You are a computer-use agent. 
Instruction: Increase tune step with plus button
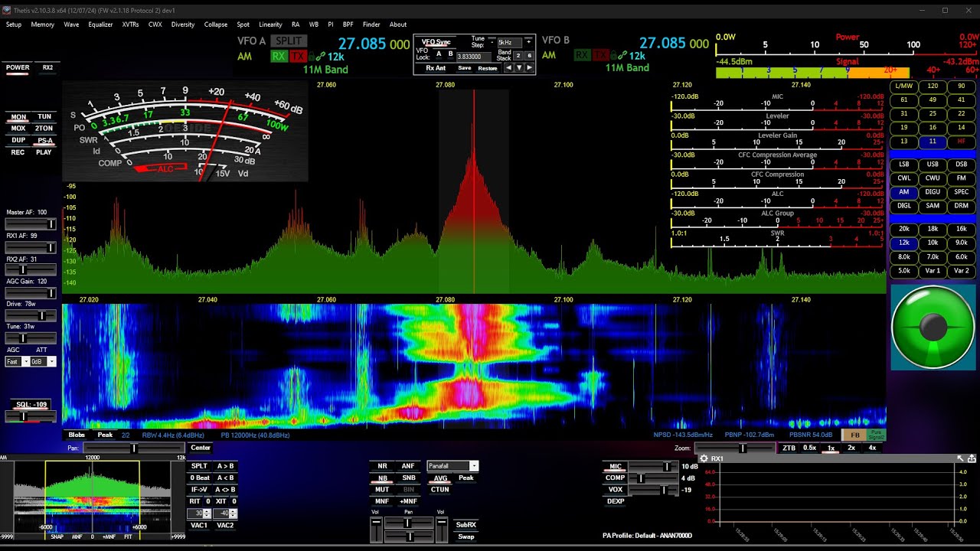tap(528, 42)
